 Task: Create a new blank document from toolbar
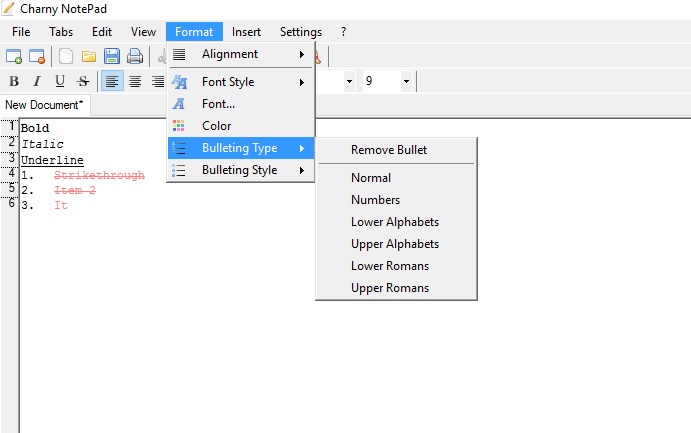pos(66,56)
